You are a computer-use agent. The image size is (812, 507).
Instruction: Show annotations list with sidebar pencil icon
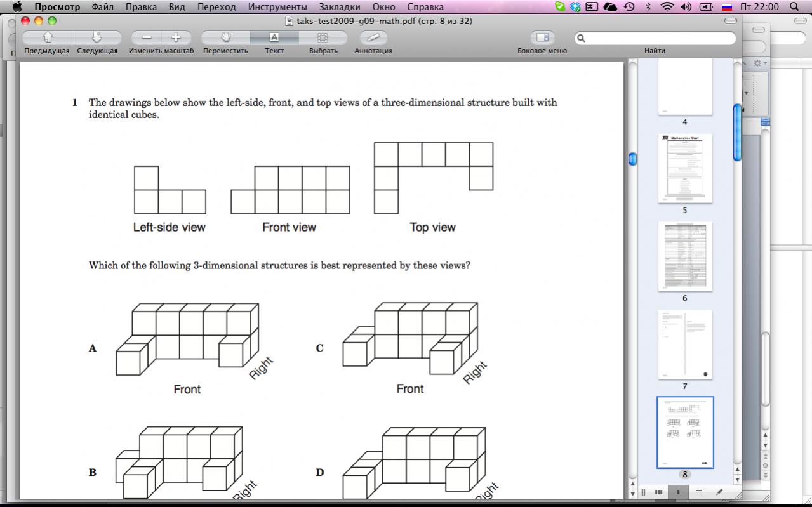719,492
